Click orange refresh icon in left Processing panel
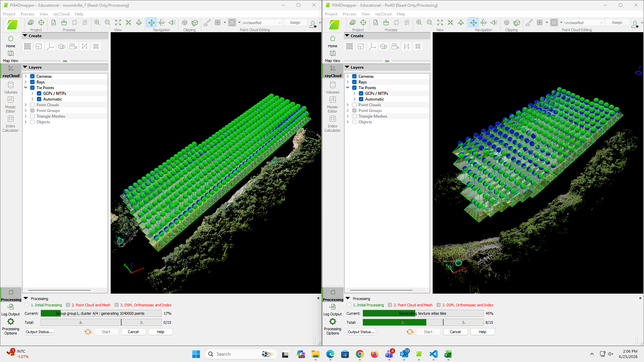 (x=88, y=332)
